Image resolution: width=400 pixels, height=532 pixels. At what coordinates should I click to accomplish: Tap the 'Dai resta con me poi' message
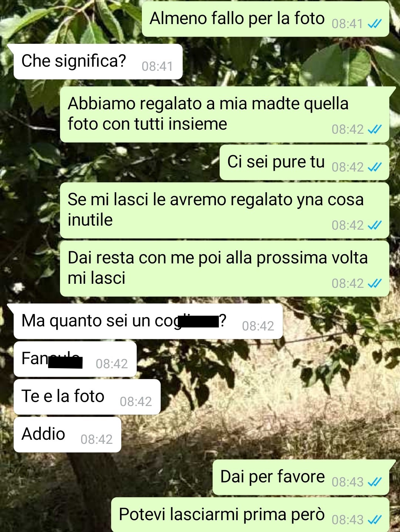224,269
